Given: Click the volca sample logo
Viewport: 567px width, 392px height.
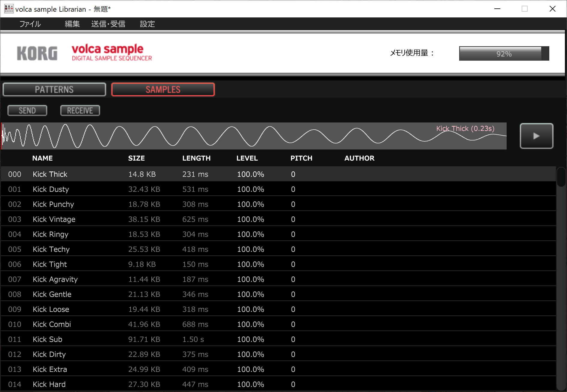Looking at the screenshot, I should (112, 53).
